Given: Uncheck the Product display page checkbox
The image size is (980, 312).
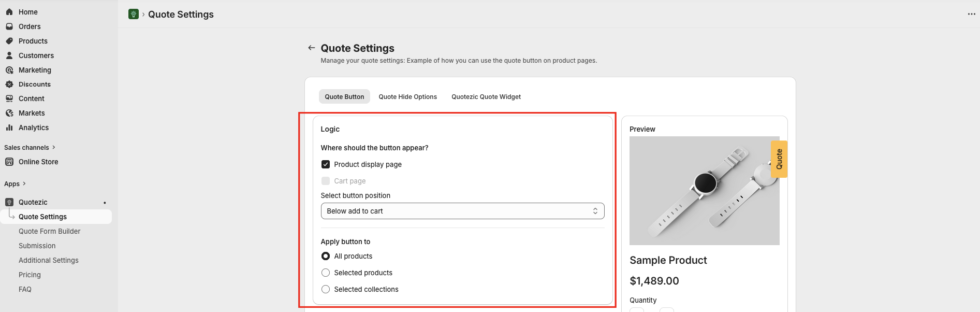Looking at the screenshot, I should (x=326, y=164).
